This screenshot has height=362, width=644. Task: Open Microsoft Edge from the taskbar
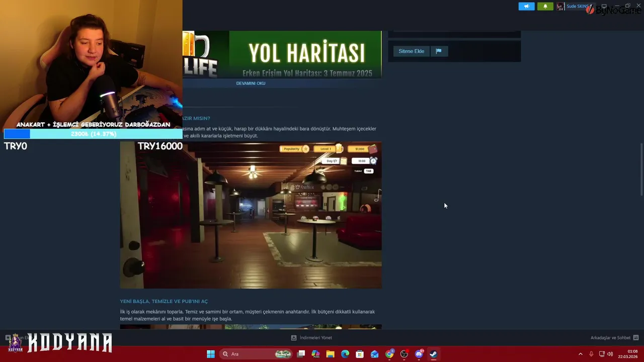coord(345,354)
